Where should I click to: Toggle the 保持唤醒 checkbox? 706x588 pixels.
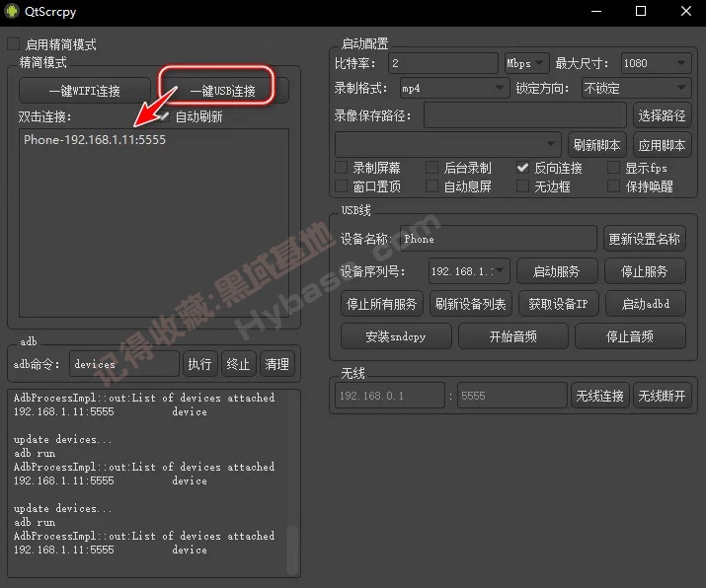click(x=613, y=186)
